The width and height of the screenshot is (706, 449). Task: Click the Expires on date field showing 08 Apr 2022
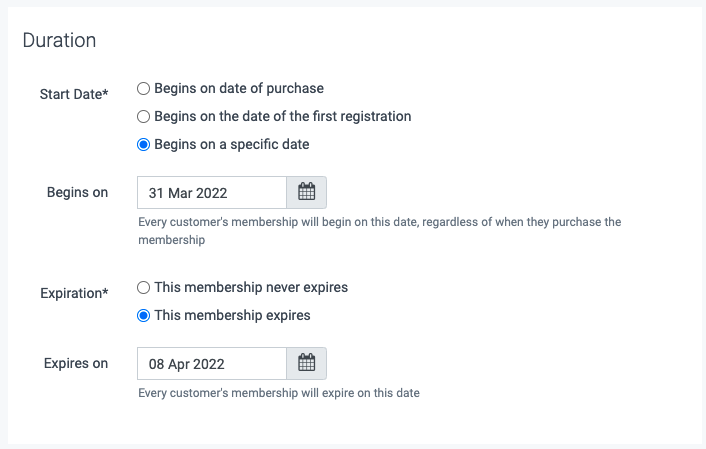[212, 363]
